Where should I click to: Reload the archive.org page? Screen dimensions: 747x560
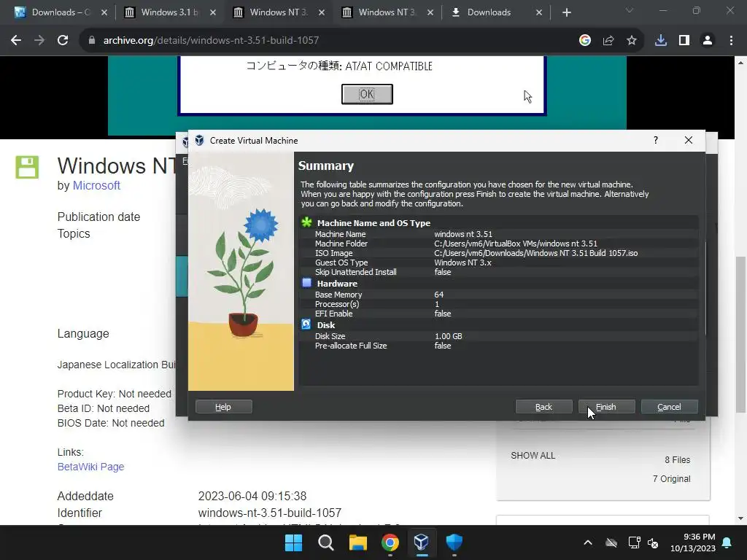[x=63, y=41]
